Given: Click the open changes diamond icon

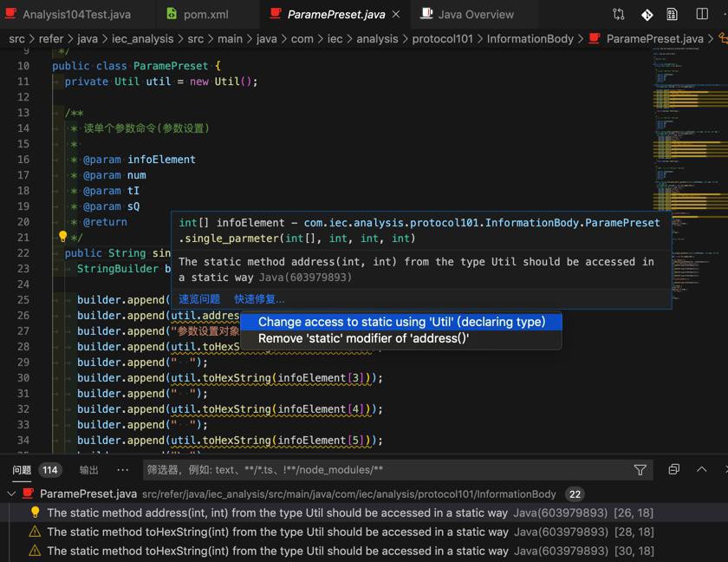Looking at the screenshot, I should (647, 14).
